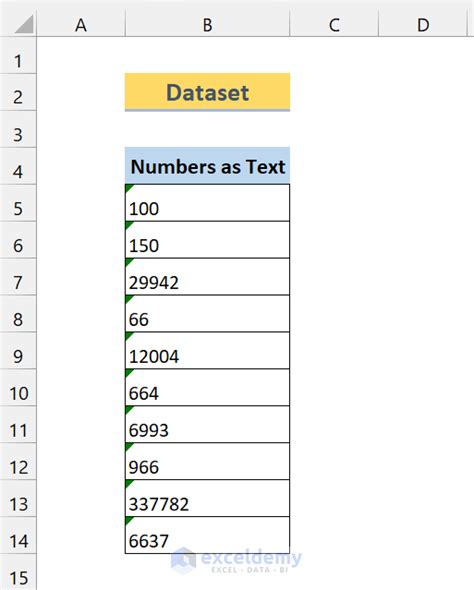The height and width of the screenshot is (590, 474).
Task: Select column B header
Action: tap(207, 25)
